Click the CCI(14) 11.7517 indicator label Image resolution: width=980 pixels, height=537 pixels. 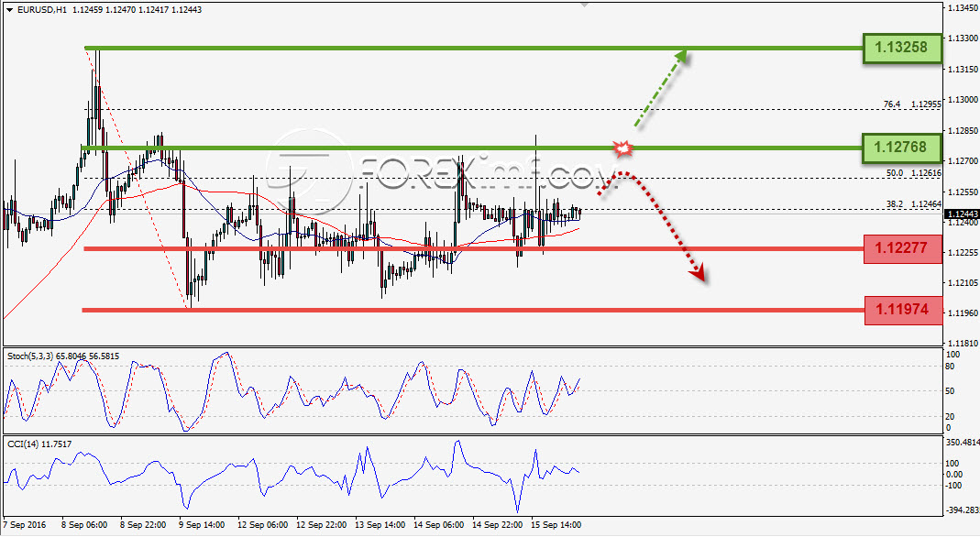(x=39, y=444)
